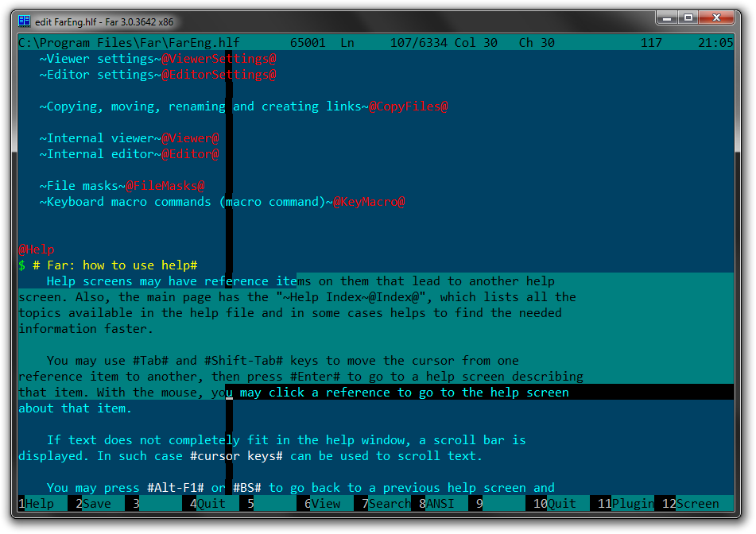
Task: Click the 6View function key label
Action: [325, 504]
